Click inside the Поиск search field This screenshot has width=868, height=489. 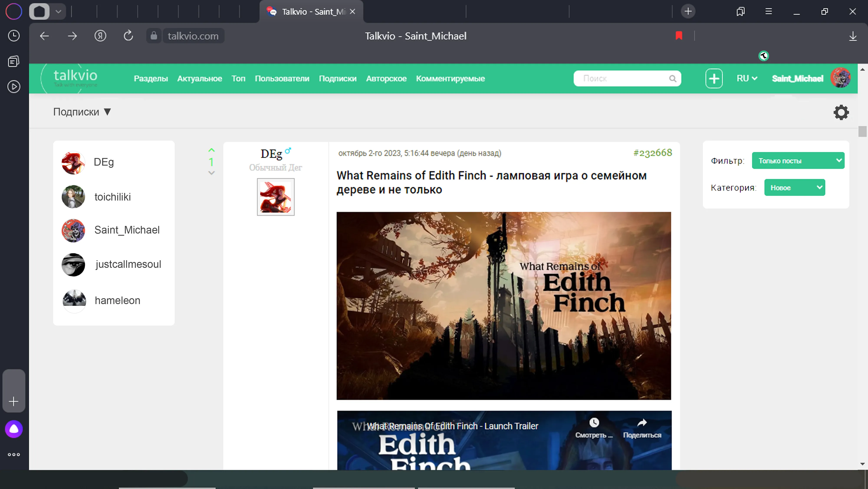pyautogui.click(x=623, y=79)
